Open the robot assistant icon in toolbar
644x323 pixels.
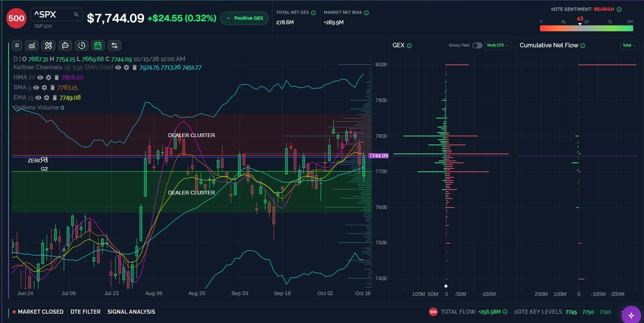tap(65, 45)
